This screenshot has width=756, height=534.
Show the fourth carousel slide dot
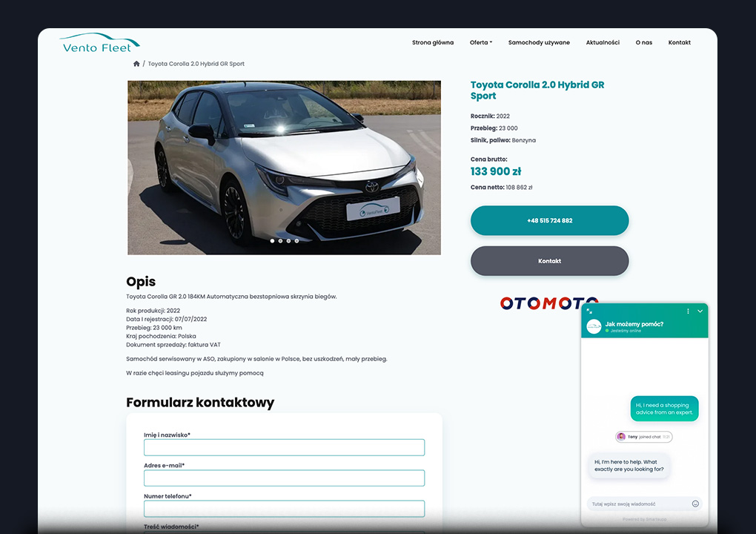pyautogui.click(x=296, y=241)
